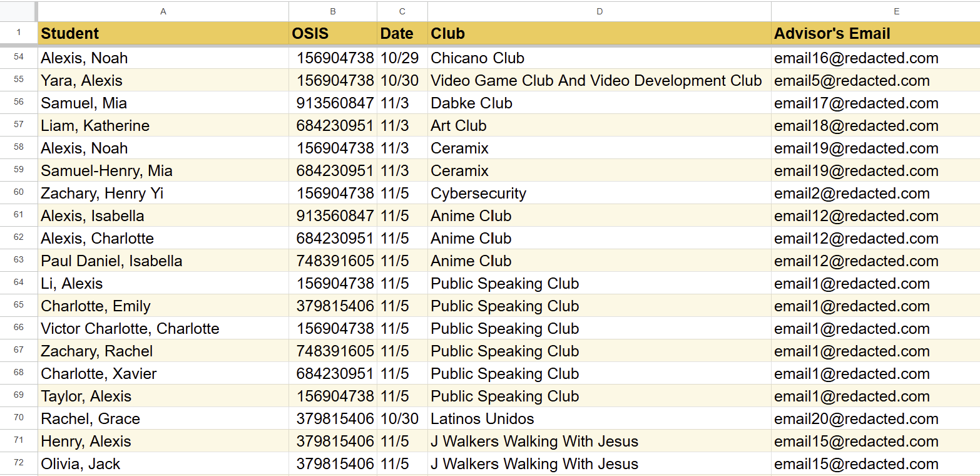Viewport: 980px width, 476px height.
Task: Select the 'Olivia, Jack' cell
Action: [x=163, y=463]
